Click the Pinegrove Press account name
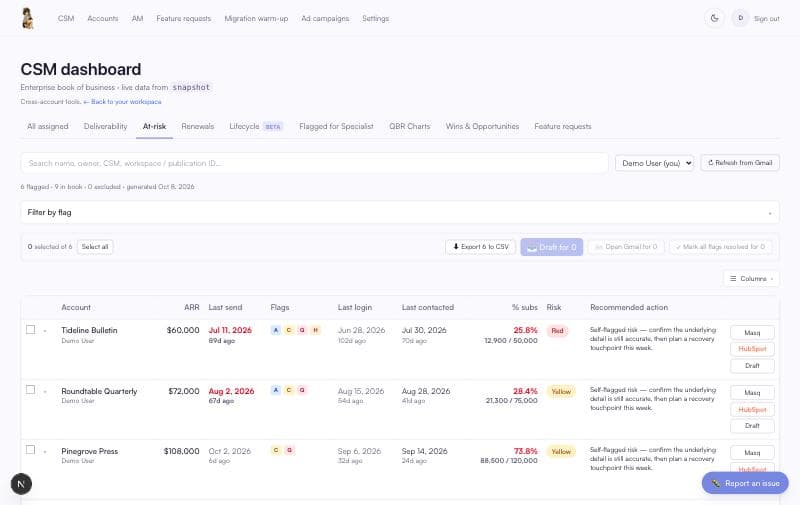The height and width of the screenshot is (505, 800). click(x=89, y=451)
